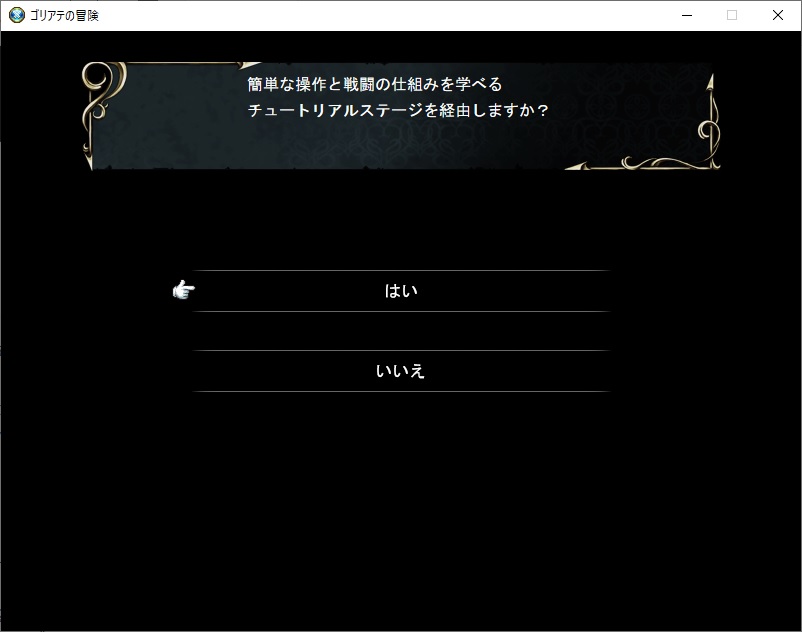Click the ゴリアテの冒険 app icon in the title bar

click(x=16, y=15)
